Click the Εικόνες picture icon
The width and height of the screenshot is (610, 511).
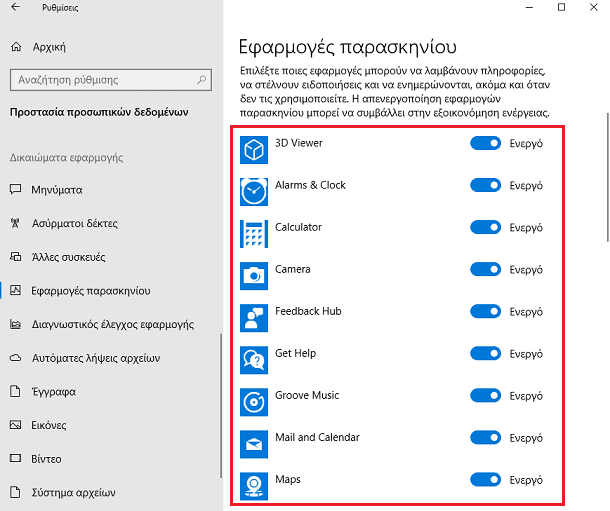tap(16, 425)
